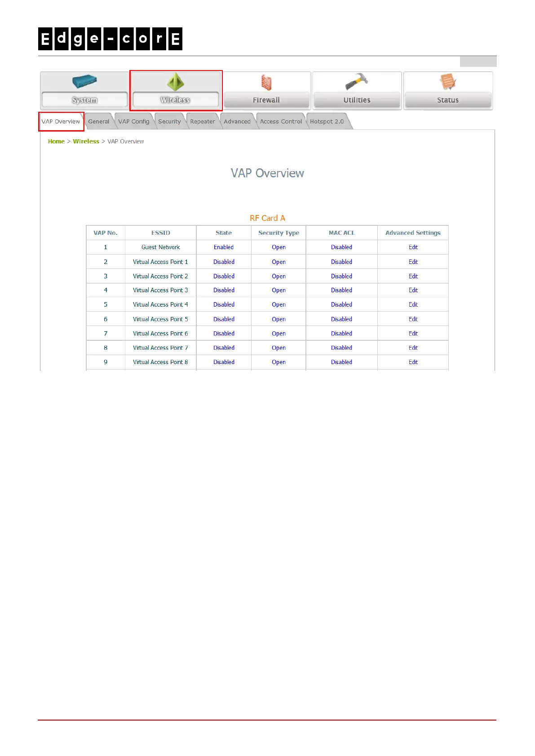Click the Utilities button label

[357, 100]
